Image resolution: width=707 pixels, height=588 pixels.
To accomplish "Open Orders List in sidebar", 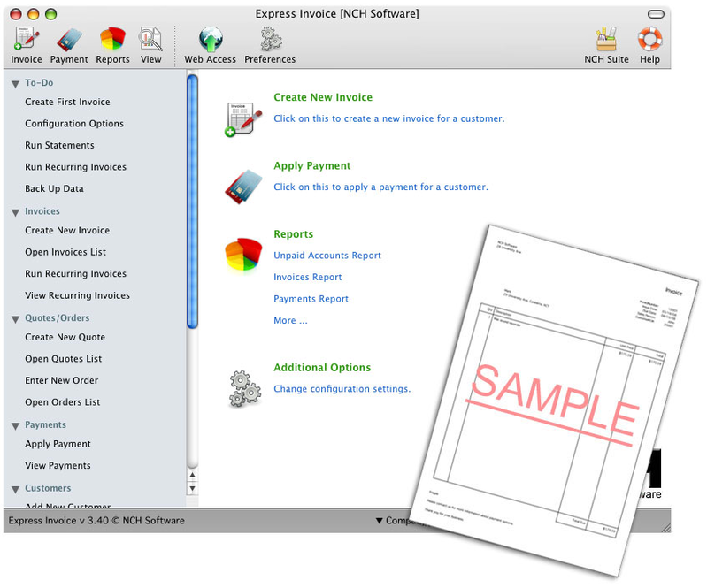I will click(x=62, y=402).
